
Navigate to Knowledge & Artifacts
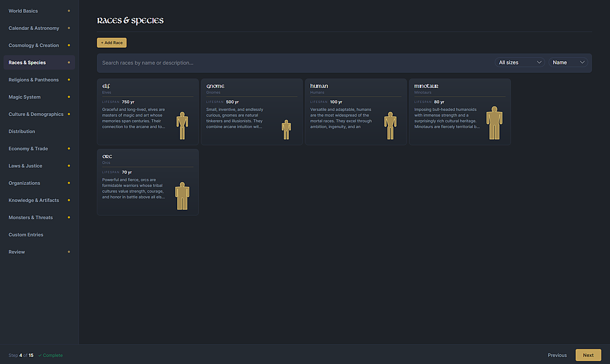tap(39, 200)
